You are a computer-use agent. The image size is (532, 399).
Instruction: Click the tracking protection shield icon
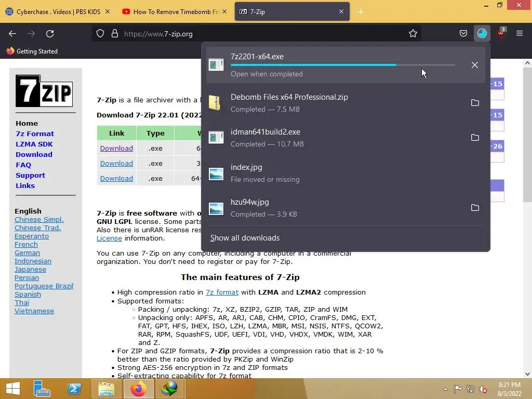(x=100, y=34)
